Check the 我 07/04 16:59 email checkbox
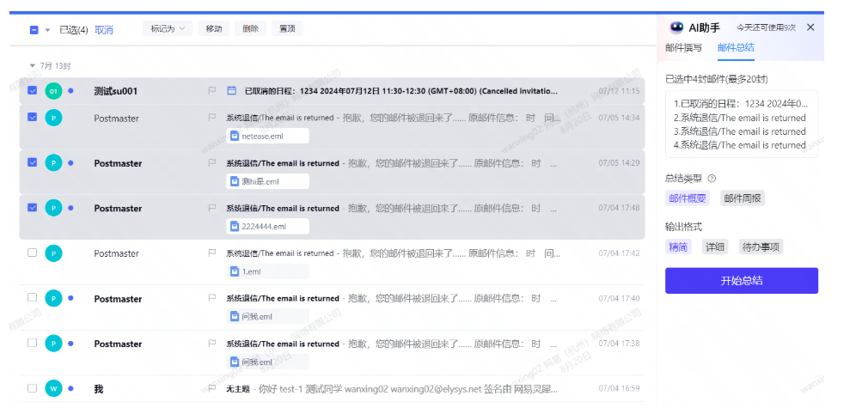Image resolution: width=868 pixels, height=408 pixels. 32,388
